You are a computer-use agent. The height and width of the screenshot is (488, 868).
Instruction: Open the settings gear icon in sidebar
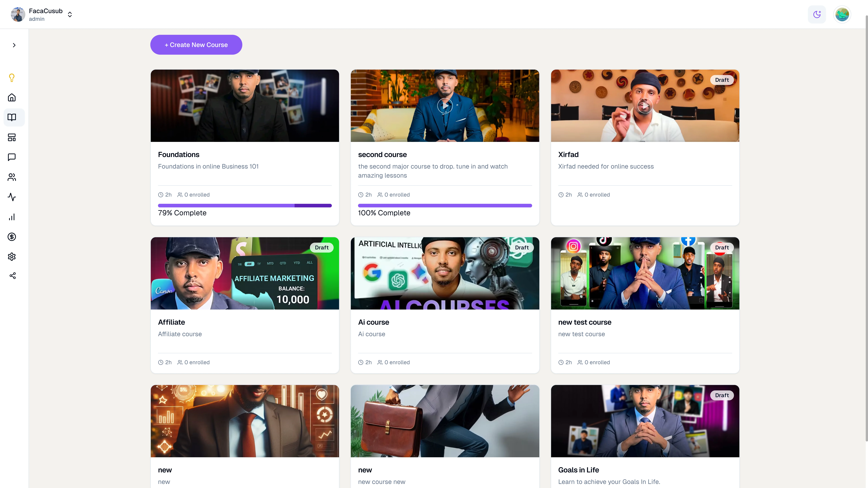click(x=12, y=257)
